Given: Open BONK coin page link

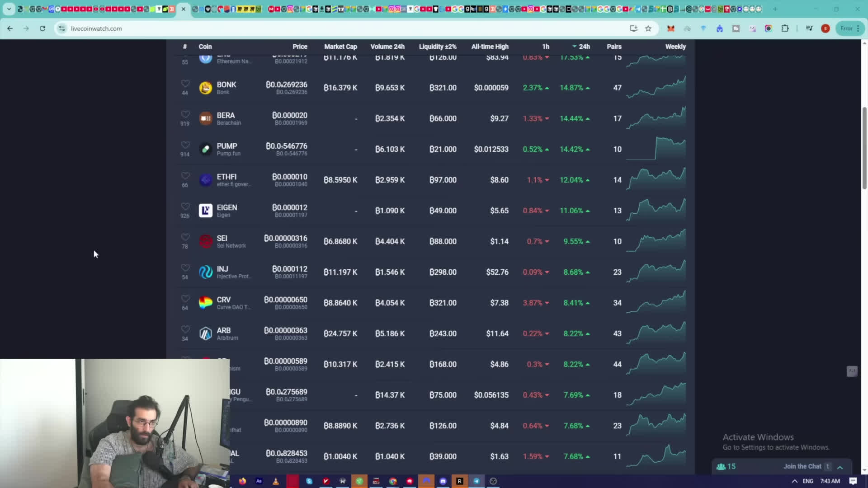Looking at the screenshot, I should (x=226, y=84).
